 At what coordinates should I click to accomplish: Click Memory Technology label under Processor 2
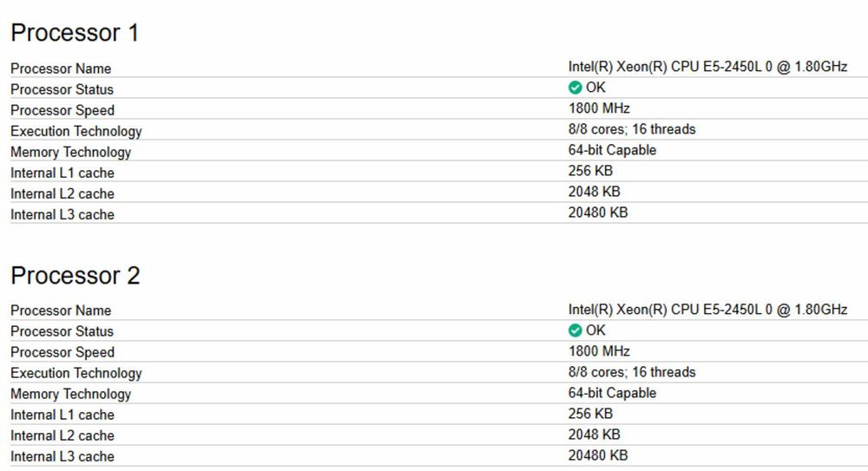click(x=71, y=394)
